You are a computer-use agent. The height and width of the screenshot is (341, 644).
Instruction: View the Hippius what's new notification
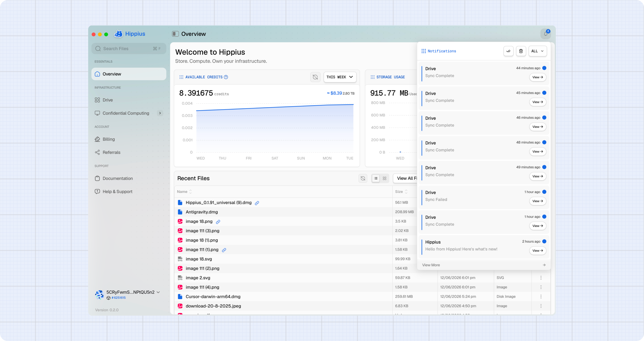[x=538, y=250]
